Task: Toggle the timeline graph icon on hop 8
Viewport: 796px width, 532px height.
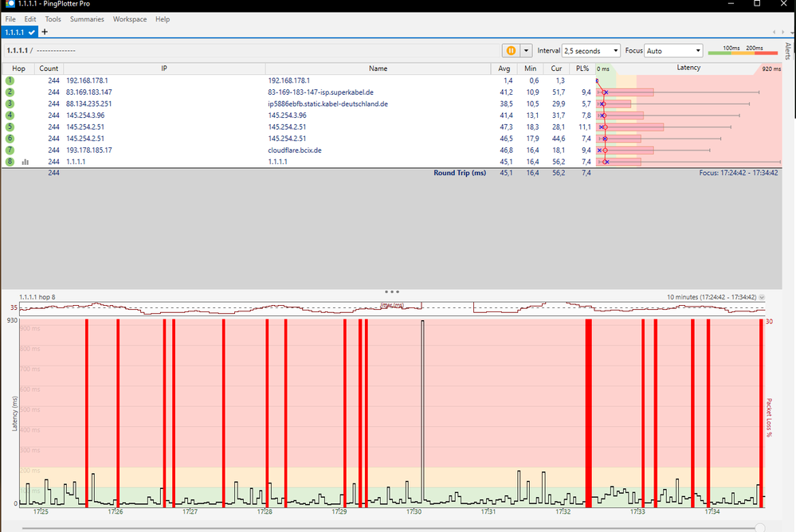Action: pyautogui.click(x=25, y=162)
